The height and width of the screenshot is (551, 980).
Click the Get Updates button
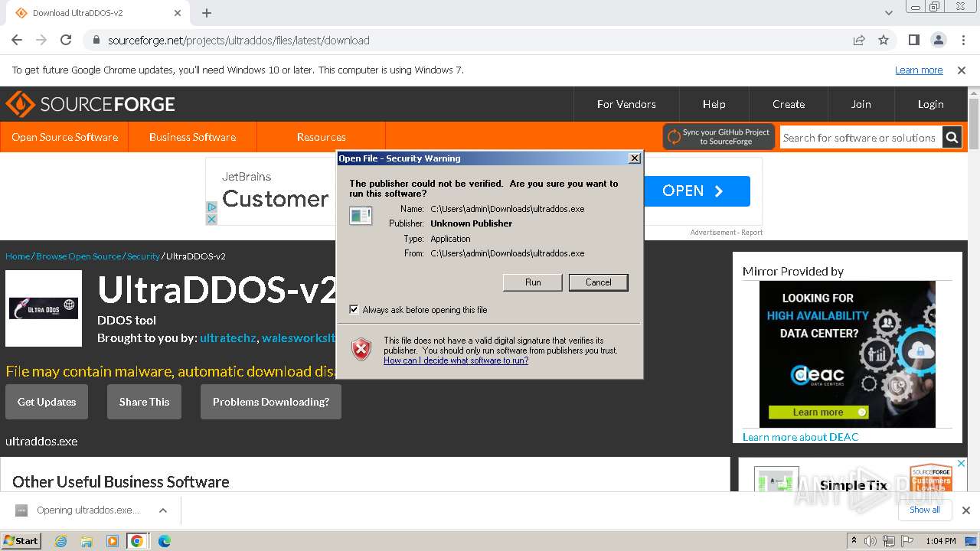(x=47, y=402)
